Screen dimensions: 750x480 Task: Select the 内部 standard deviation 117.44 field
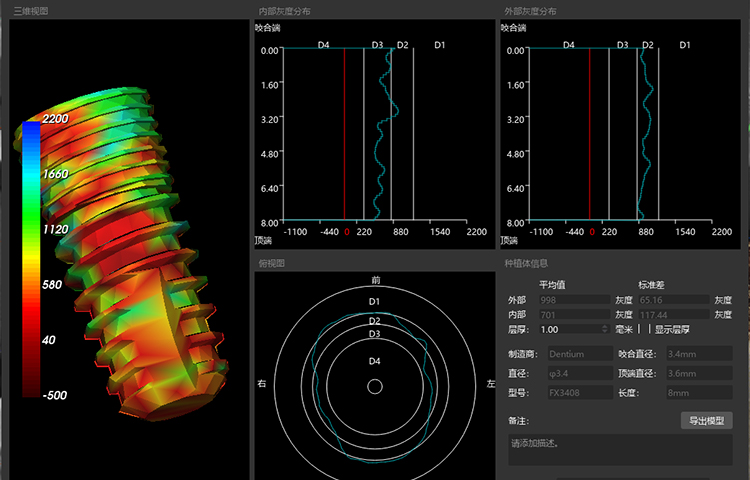coord(672,314)
